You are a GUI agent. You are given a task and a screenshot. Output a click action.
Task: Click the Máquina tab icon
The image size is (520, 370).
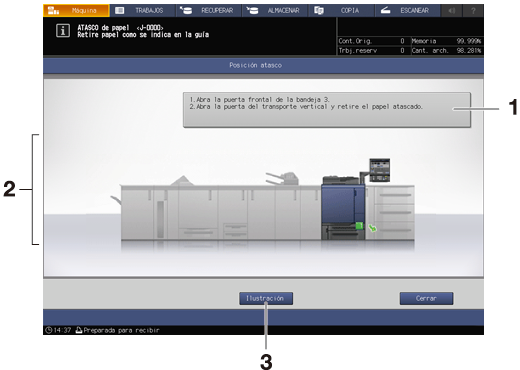point(53,10)
